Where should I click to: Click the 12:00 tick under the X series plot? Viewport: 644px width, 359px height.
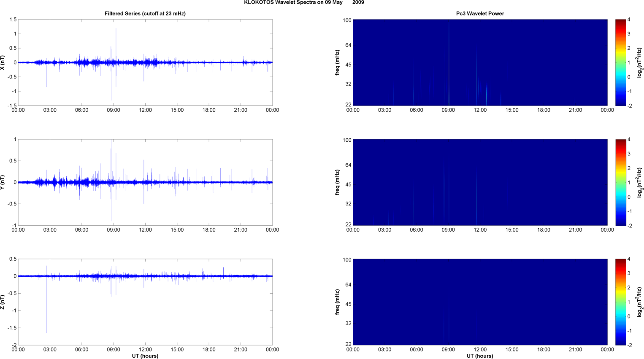click(x=145, y=110)
